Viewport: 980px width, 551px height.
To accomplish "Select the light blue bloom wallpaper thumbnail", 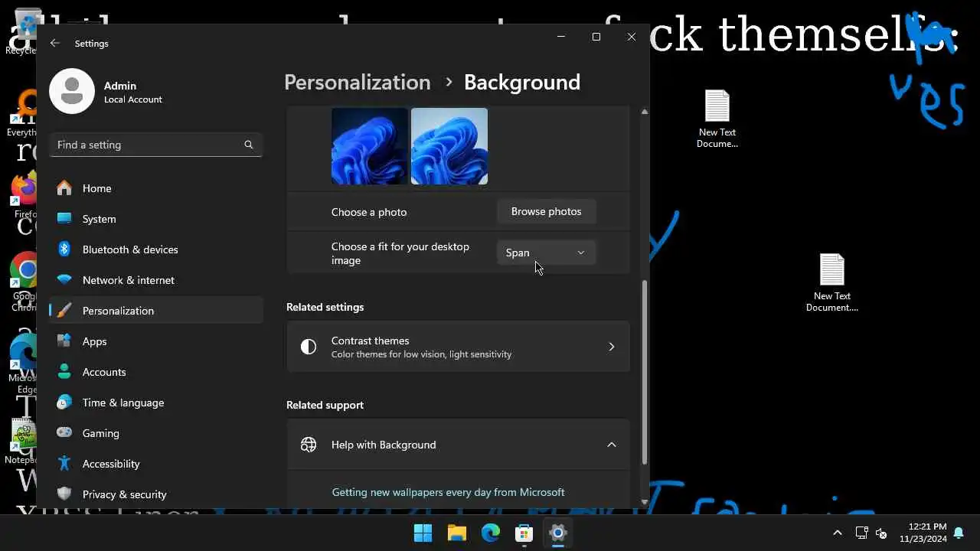I will [449, 146].
